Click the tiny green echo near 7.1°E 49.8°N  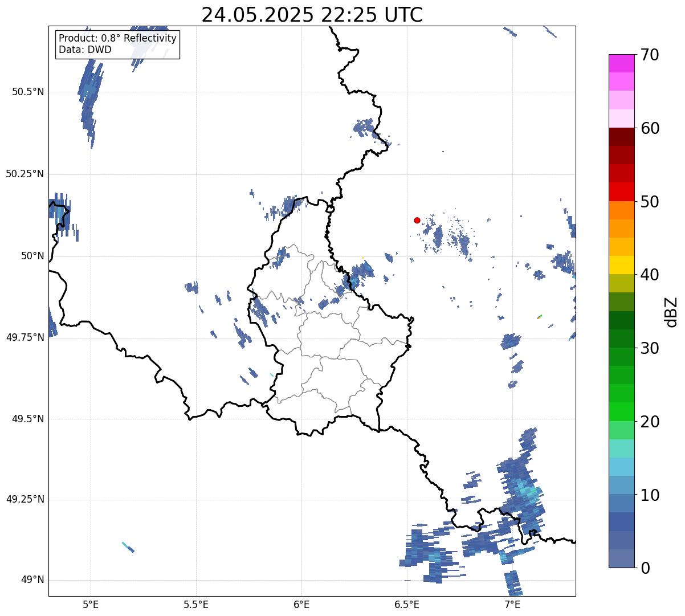(x=539, y=317)
